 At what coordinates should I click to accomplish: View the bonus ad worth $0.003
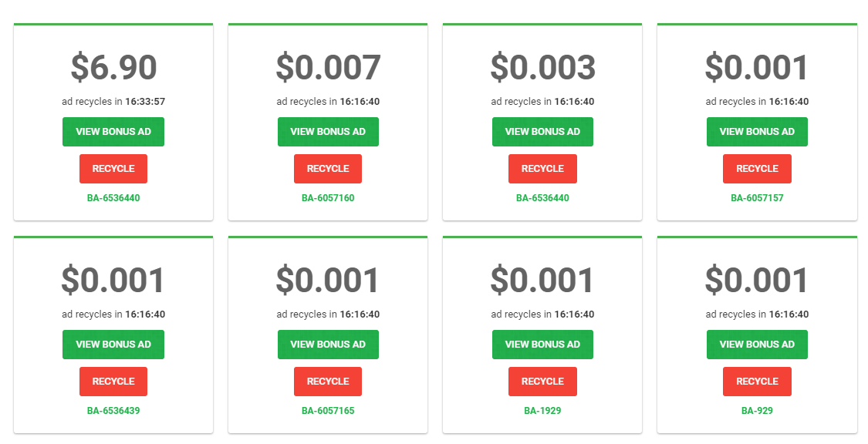[542, 132]
